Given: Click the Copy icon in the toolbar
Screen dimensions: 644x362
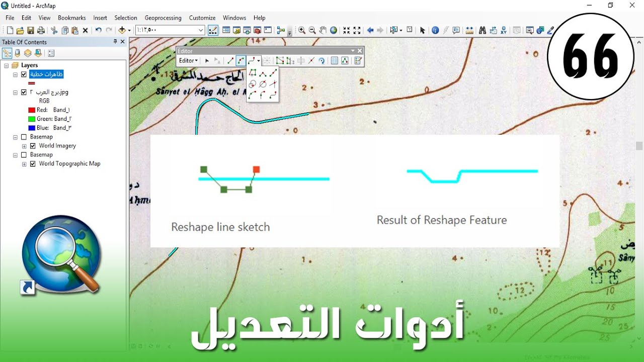Looking at the screenshot, I should 65,30.
